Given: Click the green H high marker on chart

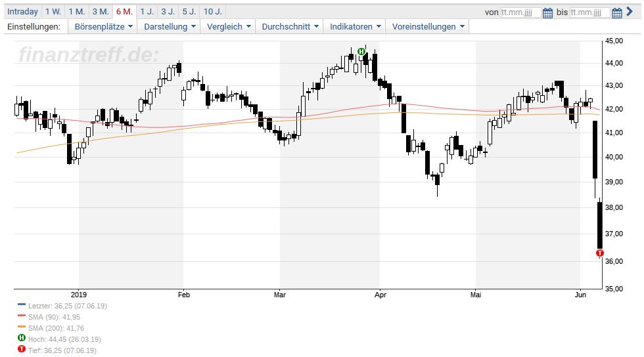Looking at the screenshot, I should coord(361,51).
